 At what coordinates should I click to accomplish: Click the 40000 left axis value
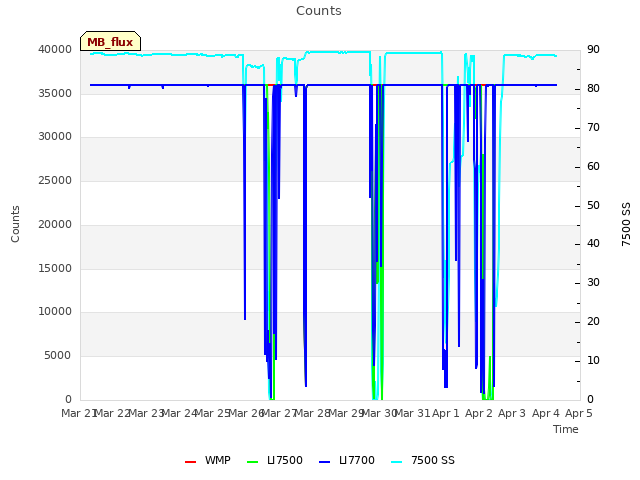55,49
